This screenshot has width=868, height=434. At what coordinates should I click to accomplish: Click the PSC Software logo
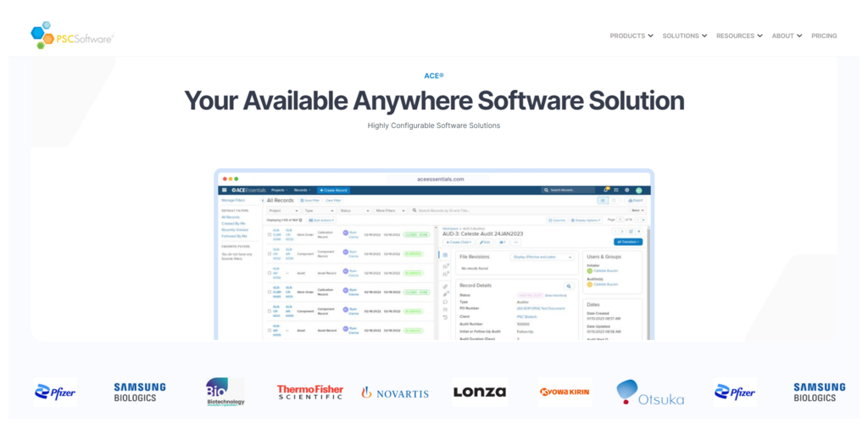71,36
